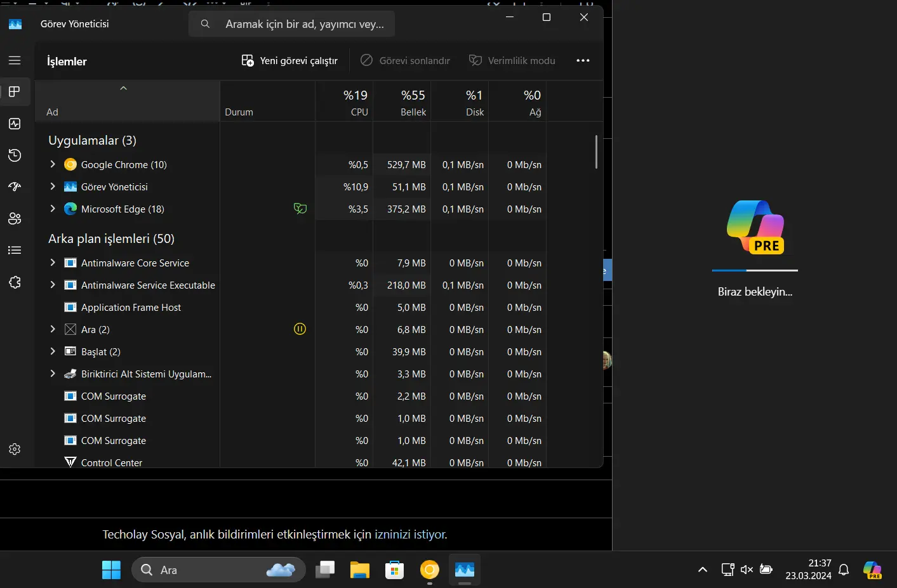
Task: Open the Users page from the sidebar
Action: click(15, 219)
